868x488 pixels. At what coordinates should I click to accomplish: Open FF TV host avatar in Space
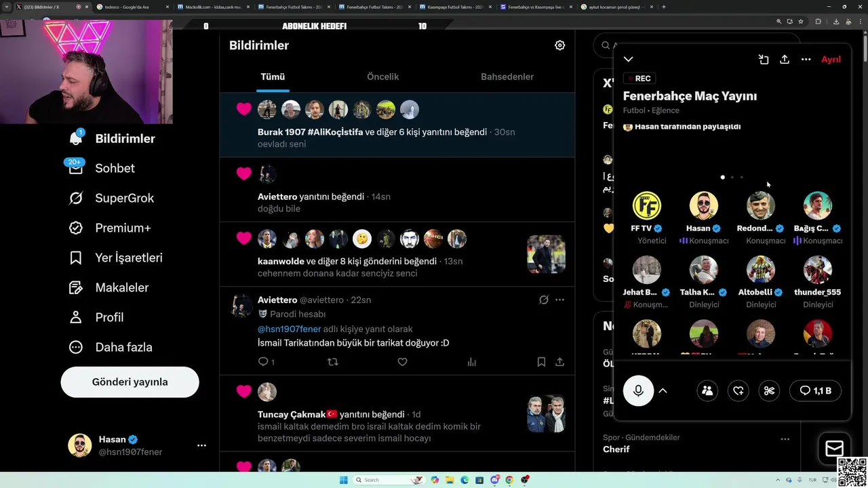[647, 205]
